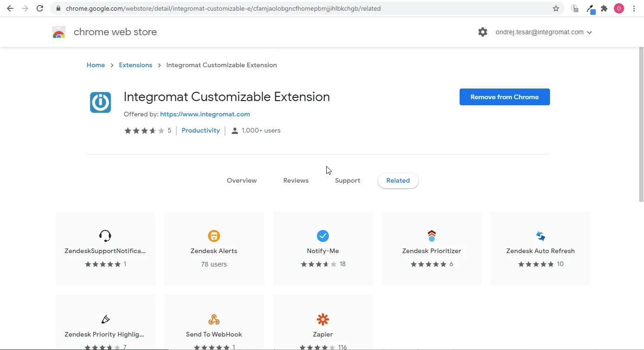This screenshot has height=350, width=644.
Task: Click the extension star rating
Action: point(145,131)
